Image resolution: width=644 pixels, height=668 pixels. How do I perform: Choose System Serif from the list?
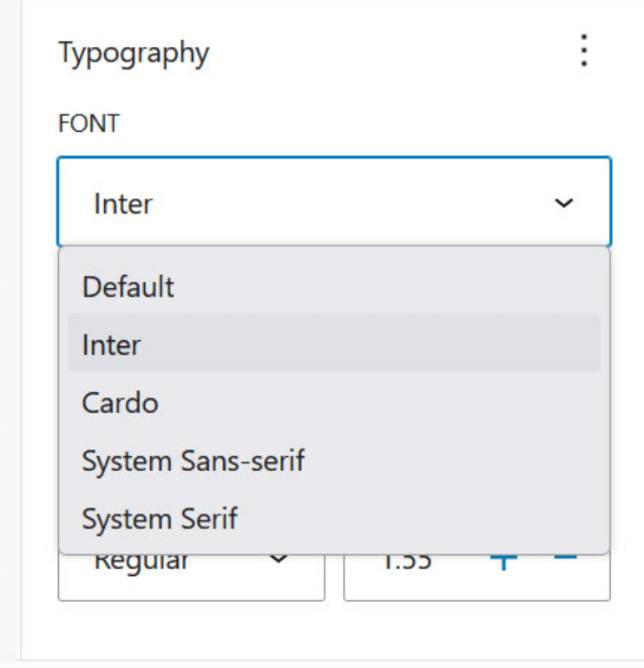334,519
